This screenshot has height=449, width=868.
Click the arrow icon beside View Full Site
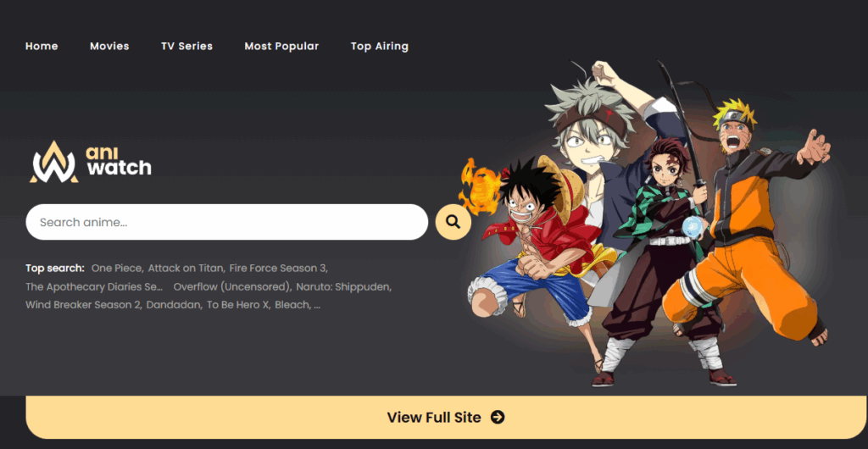point(498,417)
